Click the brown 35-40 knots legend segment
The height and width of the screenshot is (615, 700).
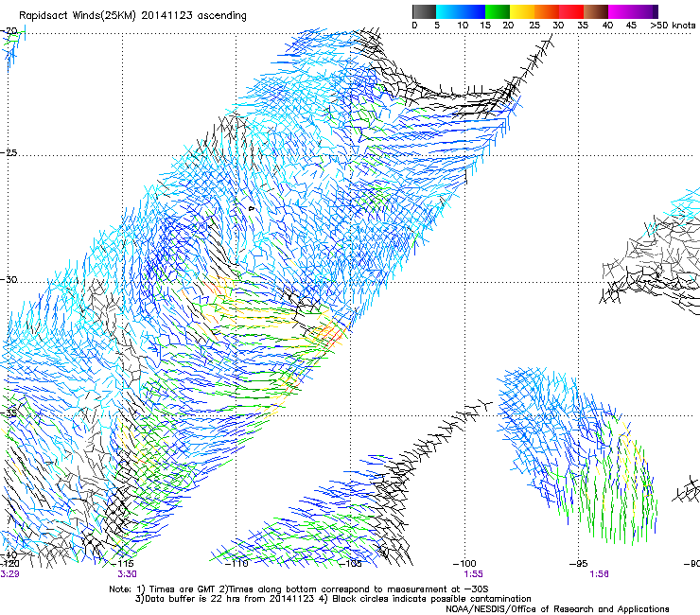click(596, 11)
